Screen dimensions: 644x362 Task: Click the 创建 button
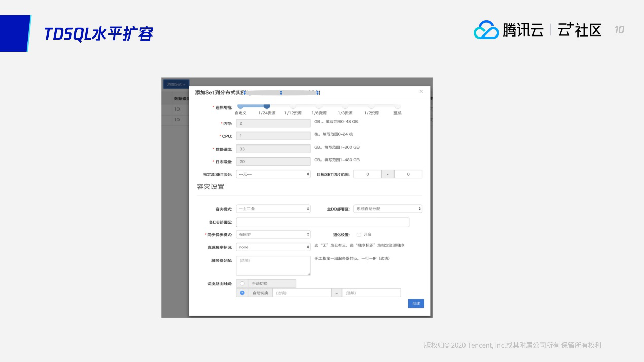[416, 303]
